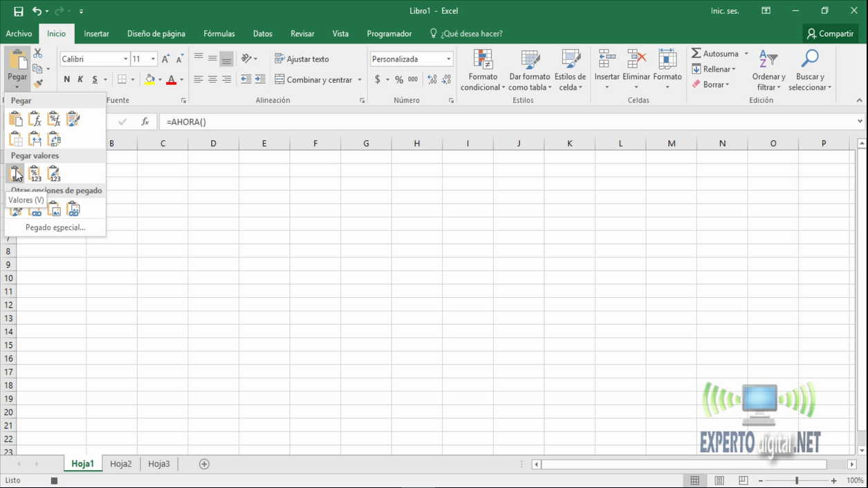Toggle bold formatting (N)
This screenshot has width=868, height=488.
tap(67, 79)
